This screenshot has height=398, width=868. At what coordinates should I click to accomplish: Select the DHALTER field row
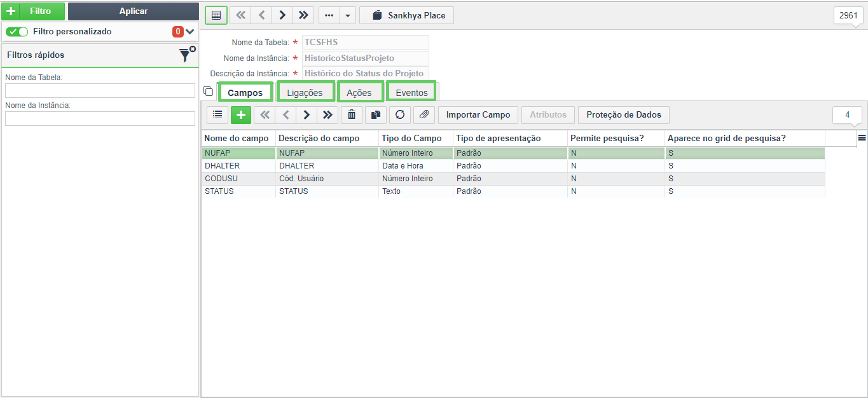[x=513, y=166]
